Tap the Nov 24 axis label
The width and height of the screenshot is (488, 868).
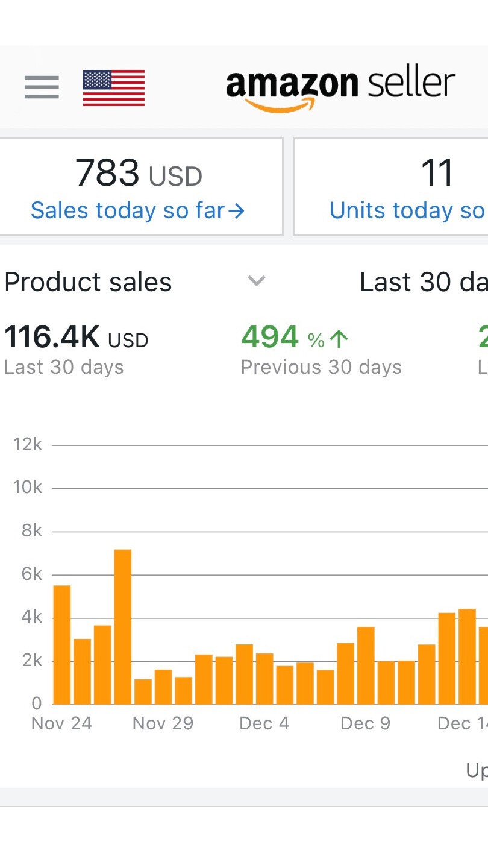coord(61,723)
